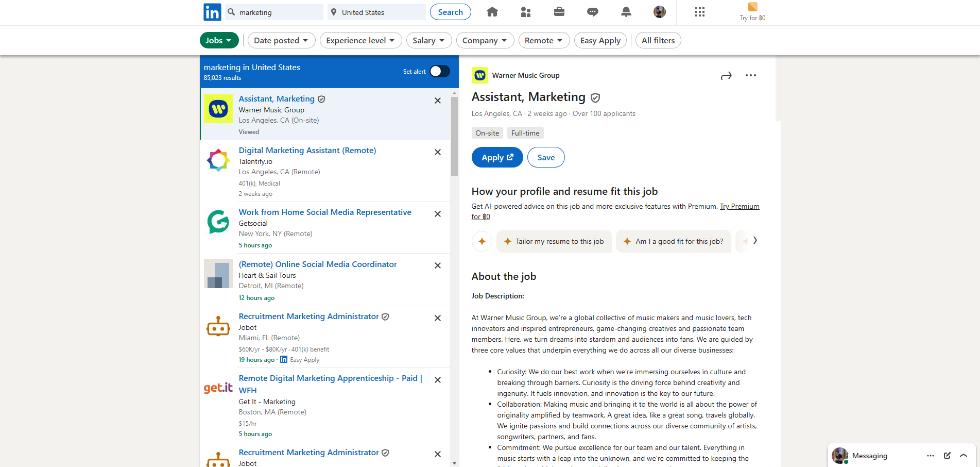This screenshot has height=467, width=980.
Task: Click the Messaging label in bottom bar
Action: [x=870, y=456]
